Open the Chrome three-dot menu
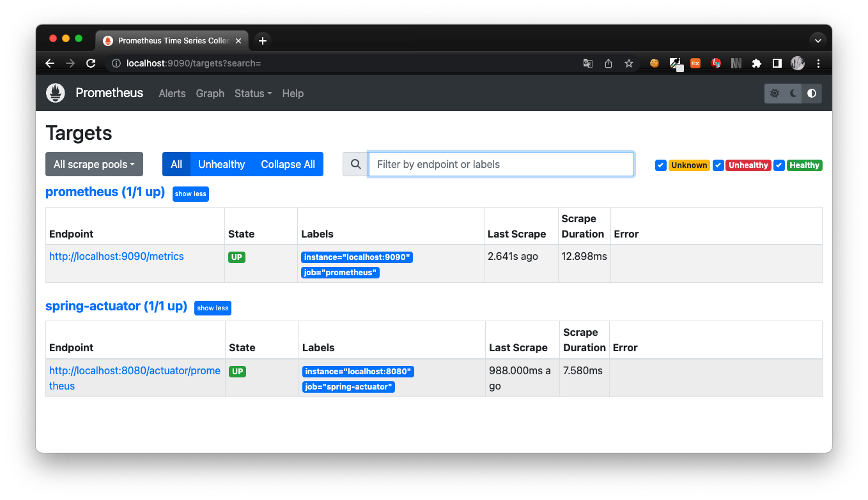Image resolution: width=868 pixels, height=500 pixels. (x=819, y=63)
